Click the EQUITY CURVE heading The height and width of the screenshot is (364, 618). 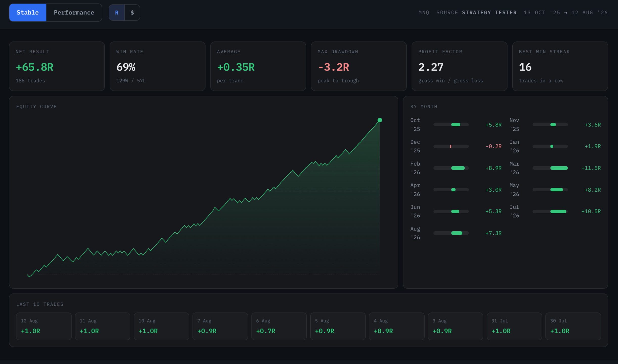(x=37, y=107)
